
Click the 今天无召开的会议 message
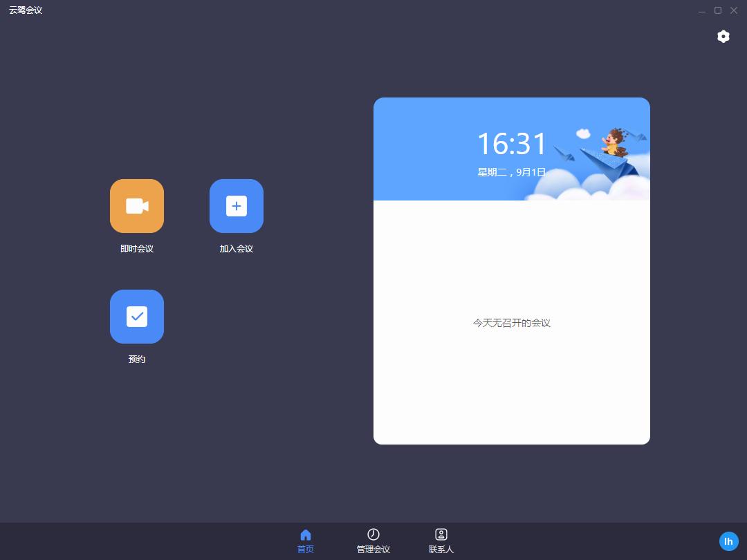(512, 323)
